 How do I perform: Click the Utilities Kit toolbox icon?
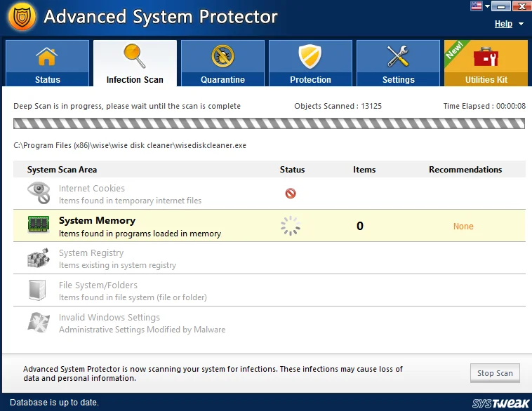point(486,57)
